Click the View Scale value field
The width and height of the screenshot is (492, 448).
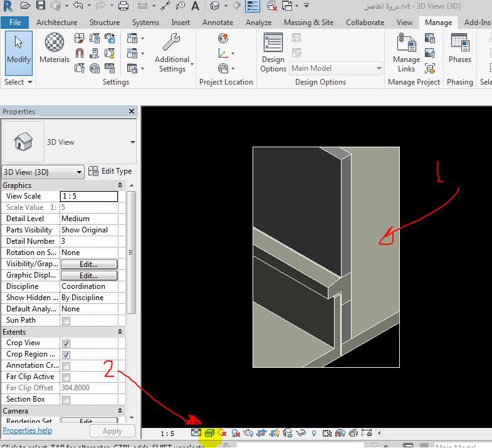(89, 196)
